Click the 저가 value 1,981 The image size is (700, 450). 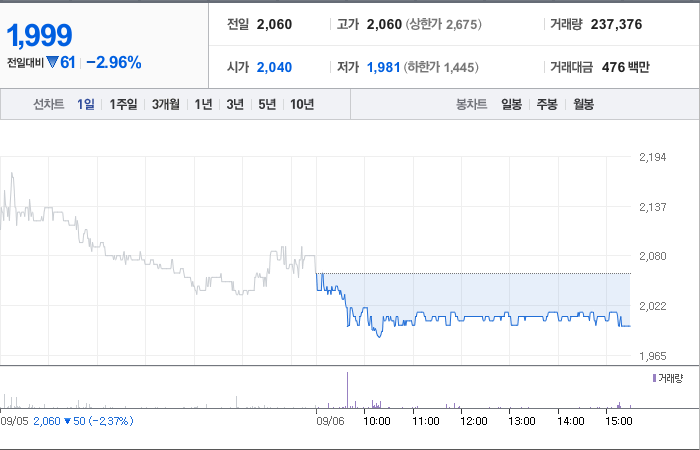click(x=383, y=67)
